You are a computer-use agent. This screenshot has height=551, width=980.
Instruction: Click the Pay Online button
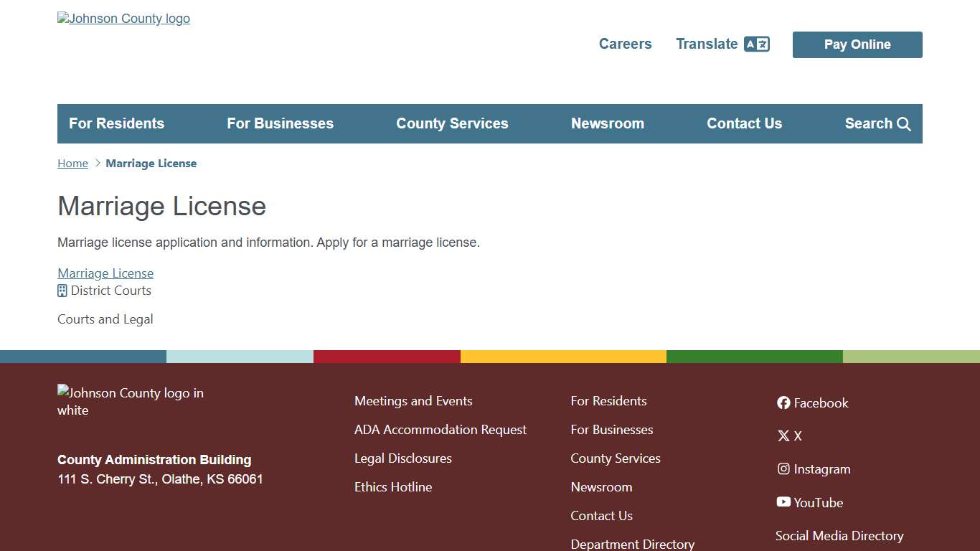857,44
